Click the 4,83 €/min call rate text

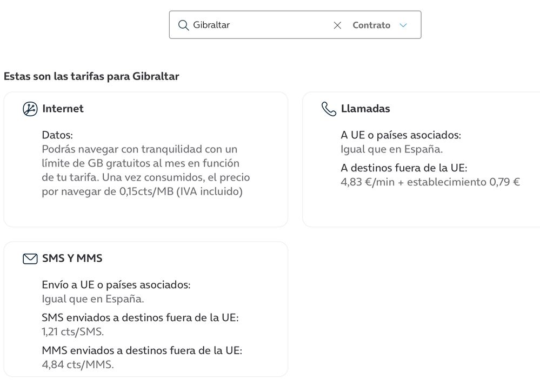(430, 182)
